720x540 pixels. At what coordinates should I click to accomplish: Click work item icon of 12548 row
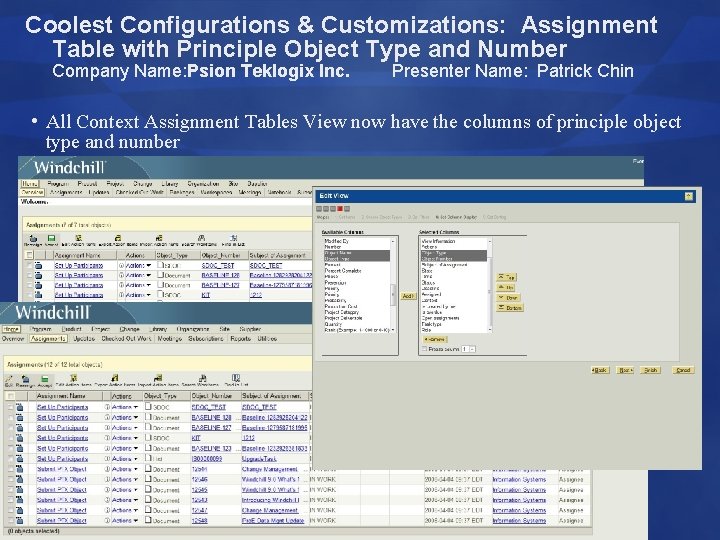coord(19,521)
